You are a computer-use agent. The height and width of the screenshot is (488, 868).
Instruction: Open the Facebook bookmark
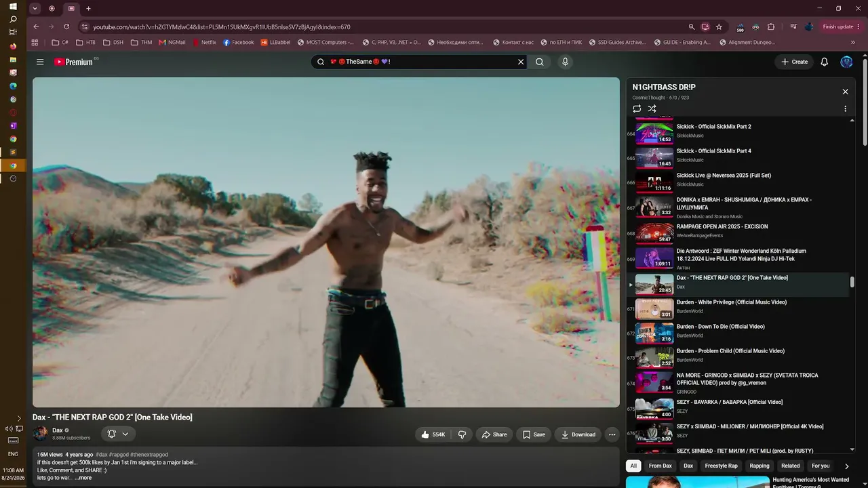(239, 42)
